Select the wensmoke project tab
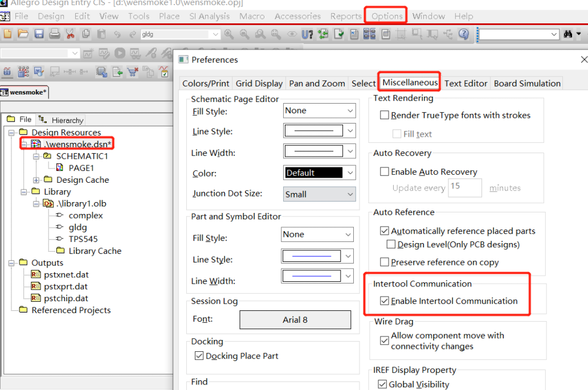Image resolution: width=588 pixels, height=390 pixels. [24, 92]
